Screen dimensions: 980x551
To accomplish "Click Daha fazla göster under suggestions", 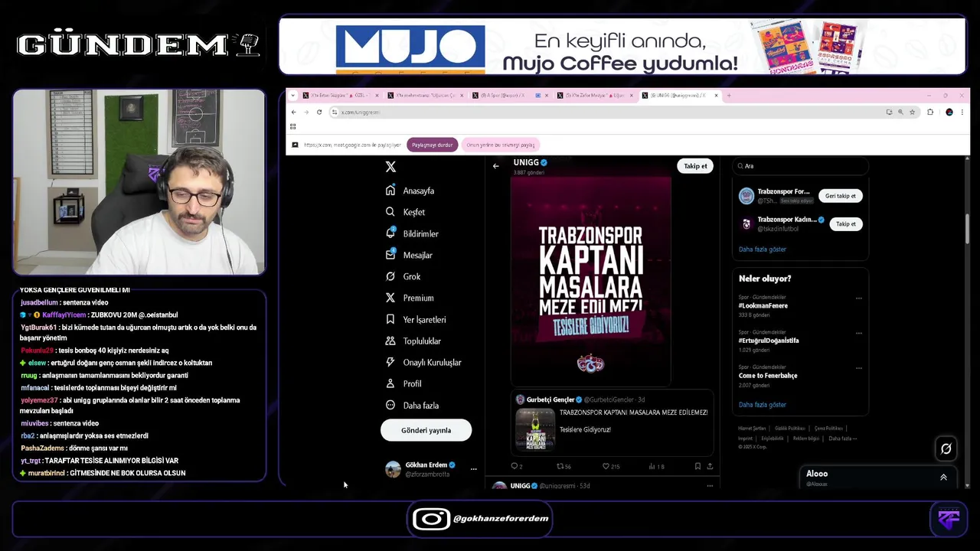I will pos(763,249).
